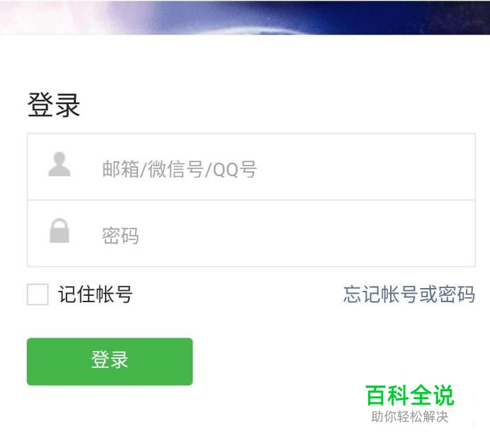
Task: Click the 记住帐号 label text
Action: (x=96, y=294)
